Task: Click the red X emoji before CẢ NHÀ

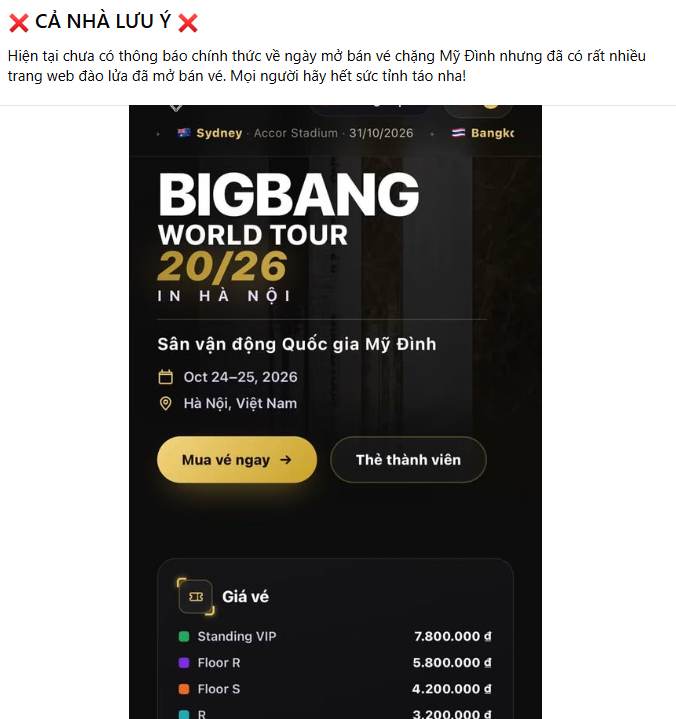Action: click(x=19, y=22)
